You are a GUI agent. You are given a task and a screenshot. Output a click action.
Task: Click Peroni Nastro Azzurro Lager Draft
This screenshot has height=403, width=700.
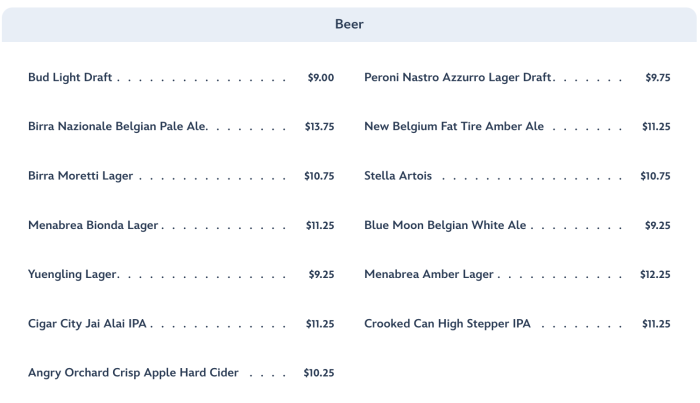pos(458,78)
